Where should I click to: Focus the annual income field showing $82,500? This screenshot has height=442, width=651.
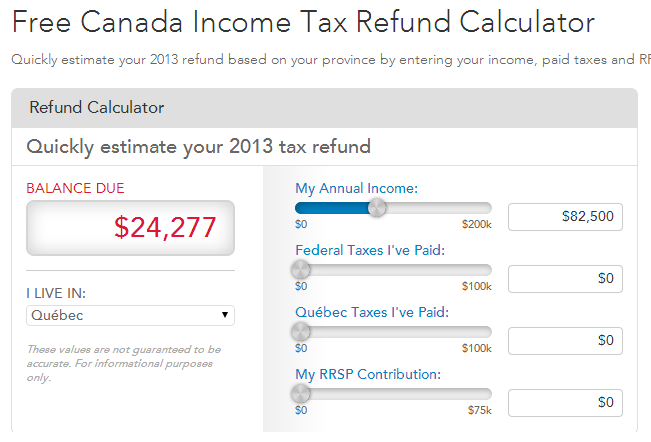click(565, 216)
